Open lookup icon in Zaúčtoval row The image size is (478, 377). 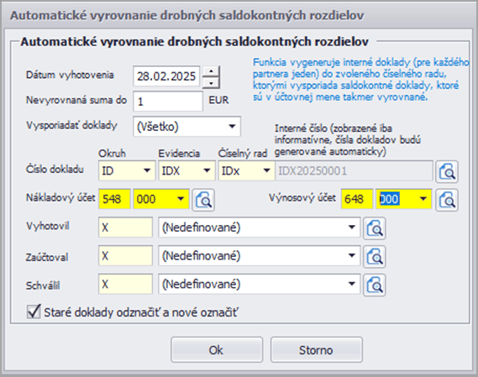[374, 257]
